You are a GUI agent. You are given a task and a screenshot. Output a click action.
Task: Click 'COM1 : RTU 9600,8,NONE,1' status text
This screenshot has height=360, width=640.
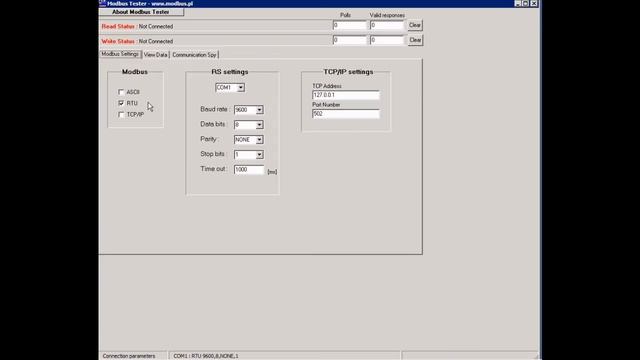(206, 356)
